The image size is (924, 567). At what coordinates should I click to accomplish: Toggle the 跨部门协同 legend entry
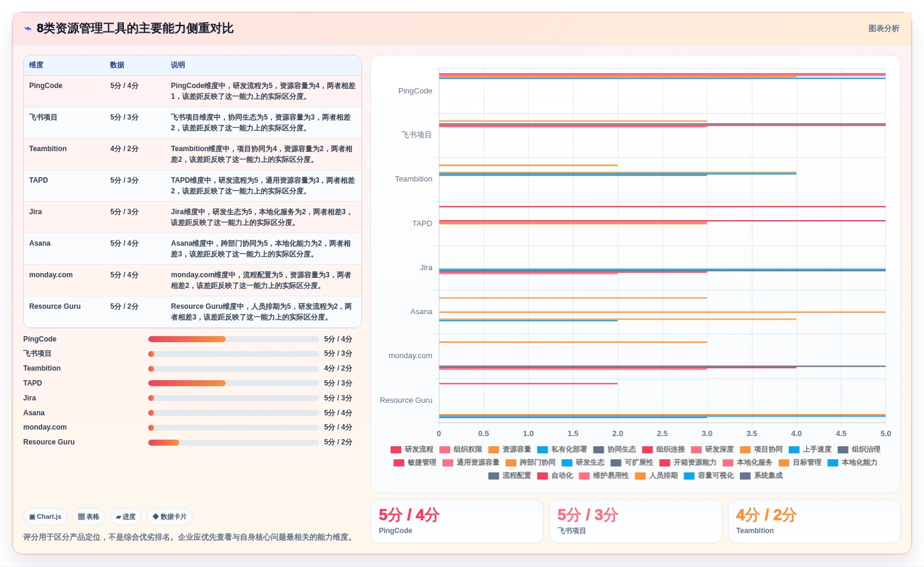530,462
